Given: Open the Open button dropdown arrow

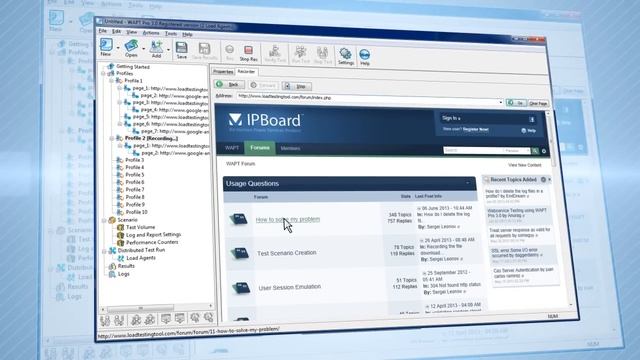Looking at the screenshot, I should click(144, 49).
